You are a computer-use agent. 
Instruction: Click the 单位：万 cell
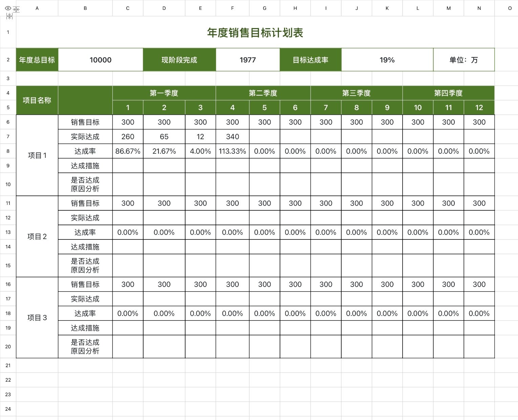pyautogui.click(x=464, y=60)
